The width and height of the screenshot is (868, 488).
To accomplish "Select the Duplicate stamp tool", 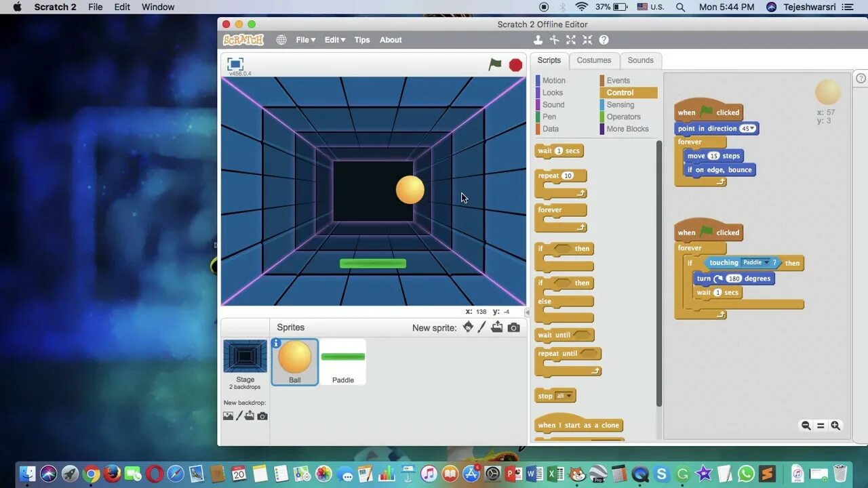I will pos(538,40).
